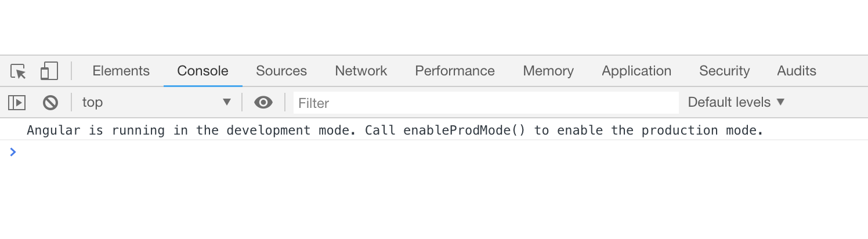Open the Sources tab
The height and width of the screenshot is (239, 868).
coord(281,71)
